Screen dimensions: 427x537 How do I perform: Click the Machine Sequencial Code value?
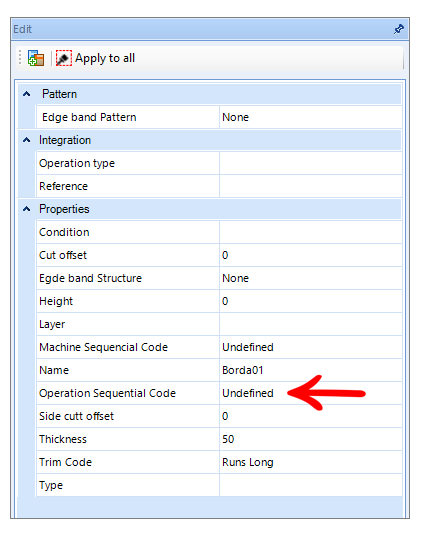(311, 347)
